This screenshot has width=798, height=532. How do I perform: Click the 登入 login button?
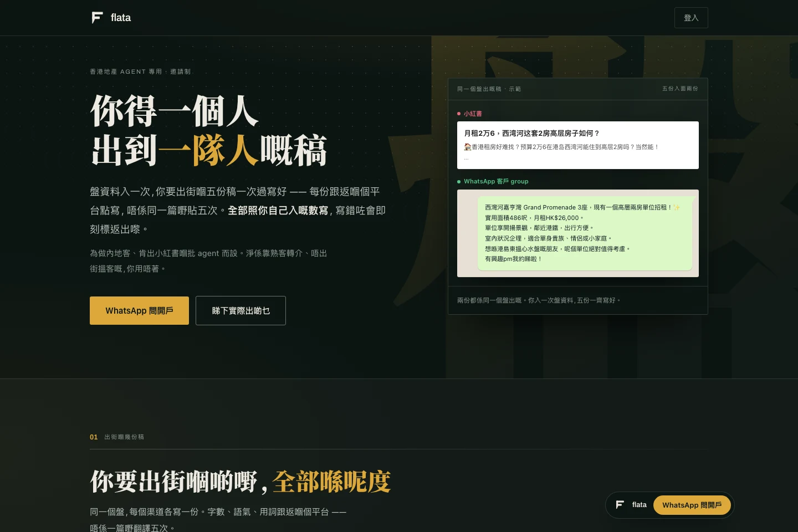click(x=691, y=18)
